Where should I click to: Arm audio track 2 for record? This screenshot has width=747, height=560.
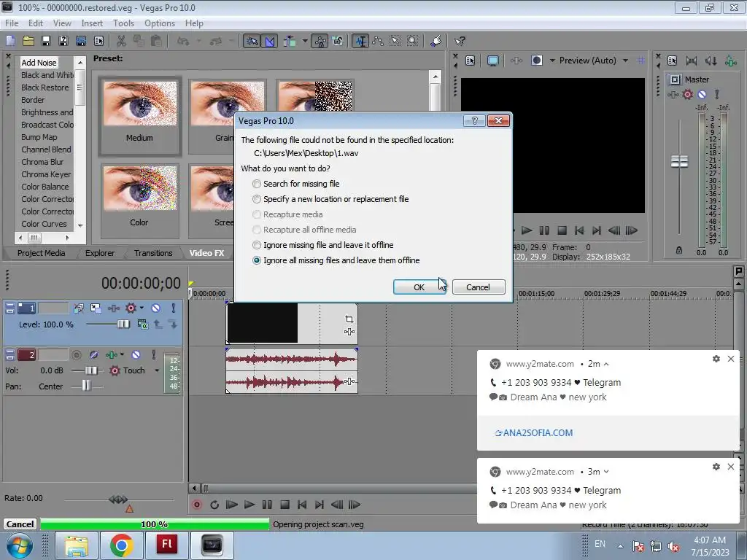click(76, 355)
